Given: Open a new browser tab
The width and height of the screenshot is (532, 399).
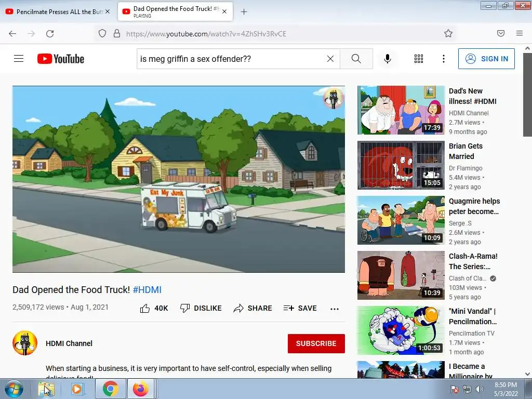Looking at the screenshot, I should pyautogui.click(x=244, y=12).
